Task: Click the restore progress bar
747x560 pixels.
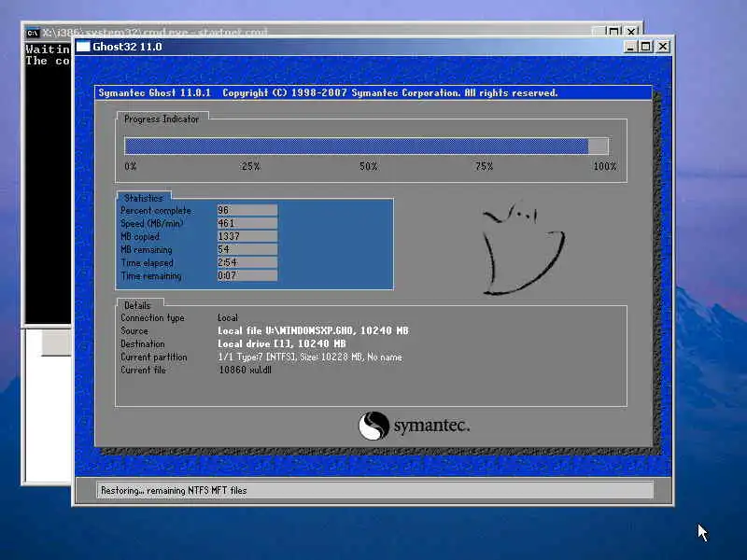Action: coord(366,147)
